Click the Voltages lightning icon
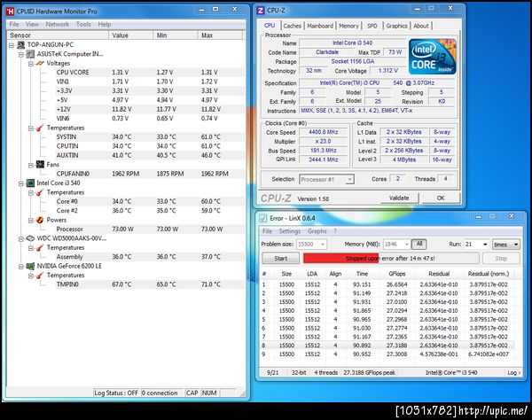The height and width of the screenshot is (420, 532). pyautogui.click(x=40, y=63)
